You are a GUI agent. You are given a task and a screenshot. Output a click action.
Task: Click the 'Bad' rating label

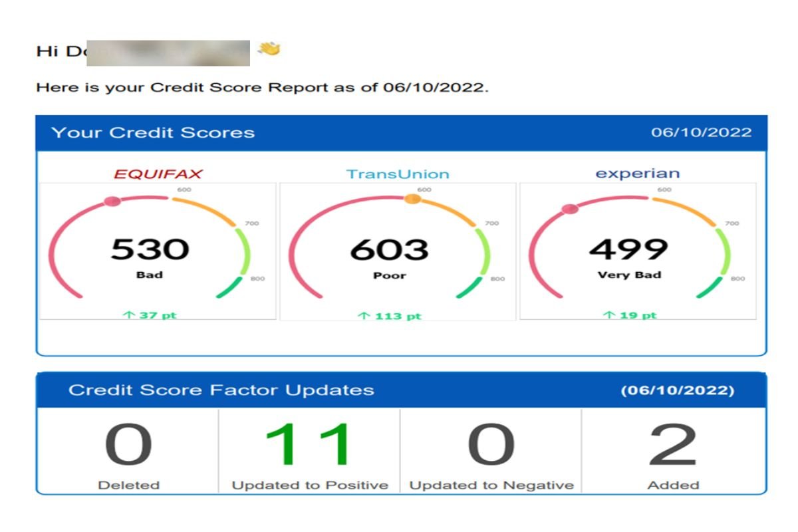pos(149,275)
